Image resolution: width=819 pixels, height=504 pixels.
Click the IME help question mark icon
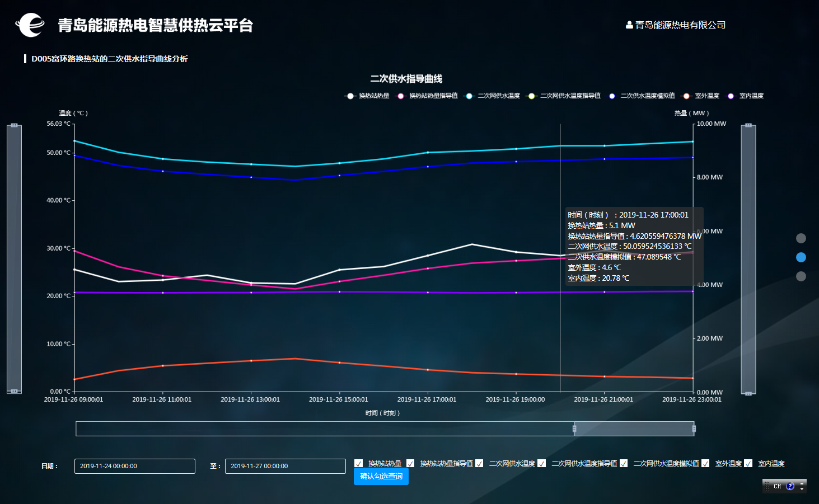pyautogui.click(x=790, y=486)
